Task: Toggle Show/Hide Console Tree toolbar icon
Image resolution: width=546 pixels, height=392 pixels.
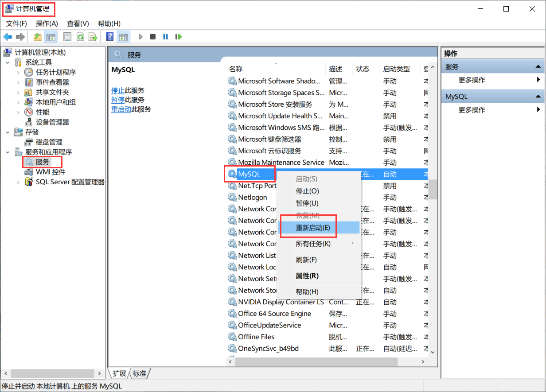Action: (x=51, y=37)
